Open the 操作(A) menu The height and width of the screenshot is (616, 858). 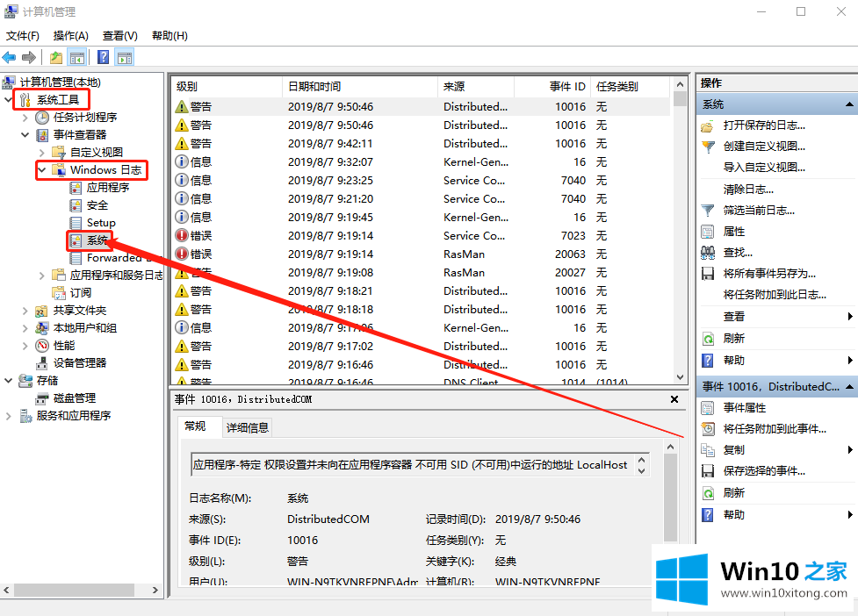point(70,36)
